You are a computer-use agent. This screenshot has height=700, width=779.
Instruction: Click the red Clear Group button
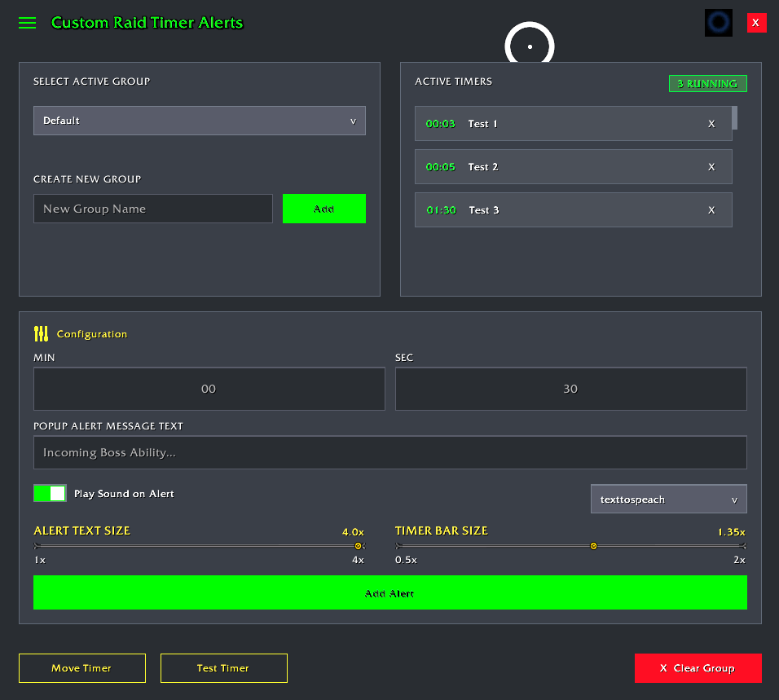click(698, 668)
